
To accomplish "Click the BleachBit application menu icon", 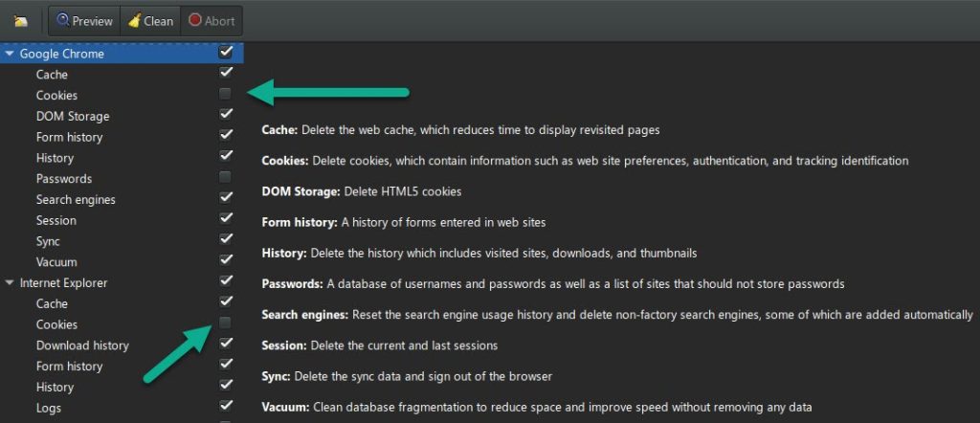I will tap(21, 21).
